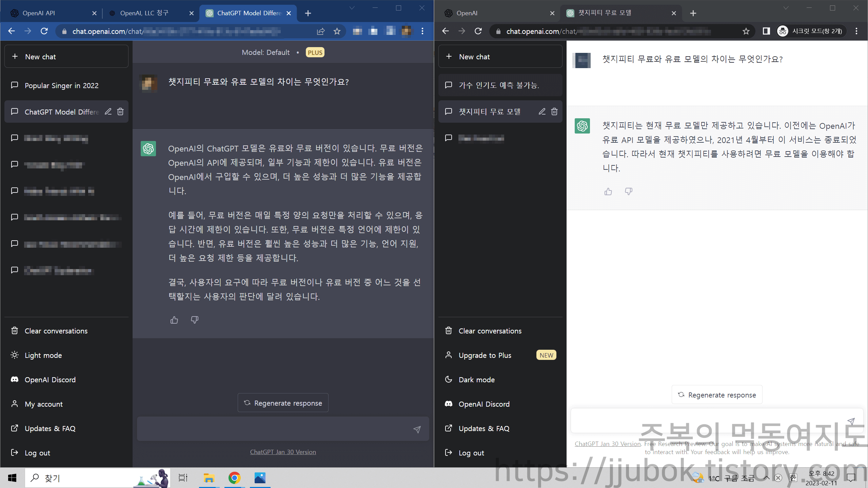Switch to the OpenAI, LLC 청구 tab
Screen dimensions: 868x488
point(145,13)
